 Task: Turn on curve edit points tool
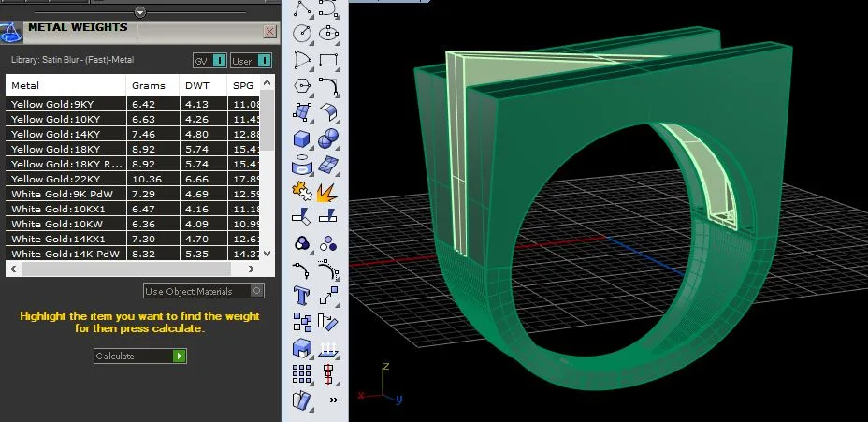(x=302, y=269)
